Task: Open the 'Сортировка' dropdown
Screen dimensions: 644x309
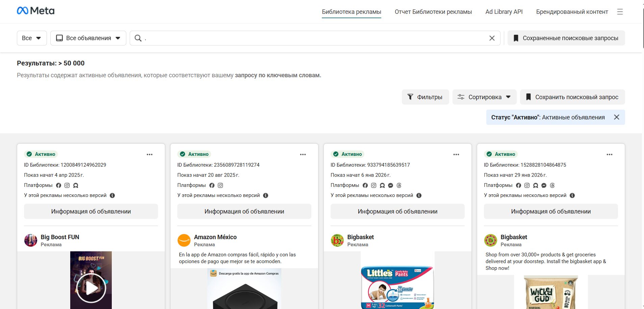Action: pyautogui.click(x=484, y=97)
